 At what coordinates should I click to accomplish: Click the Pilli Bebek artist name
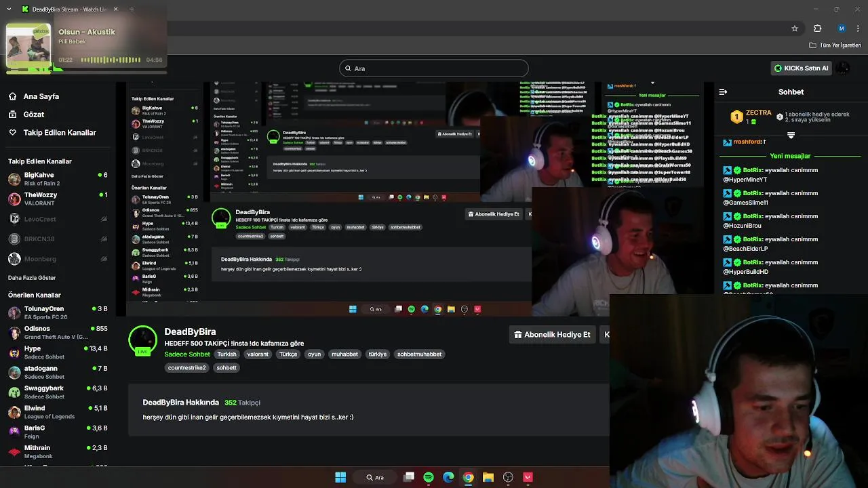coord(72,42)
